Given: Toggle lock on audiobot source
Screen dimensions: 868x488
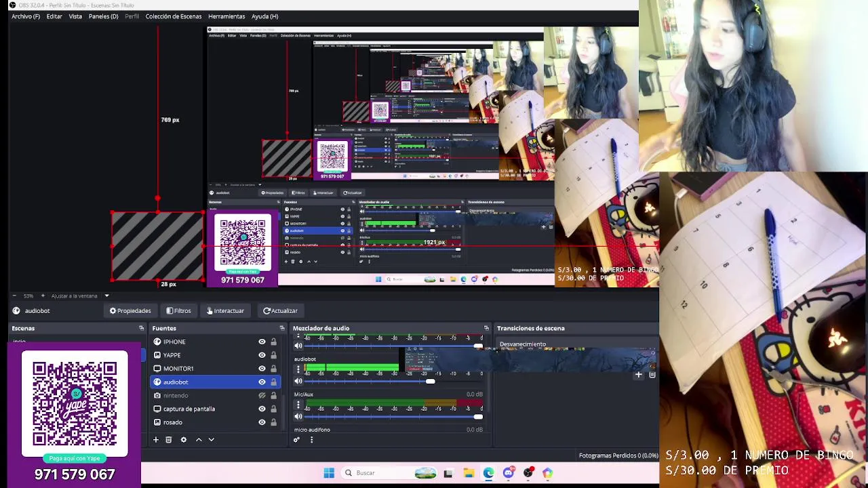Looking at the screenshot, I should 273,382.
